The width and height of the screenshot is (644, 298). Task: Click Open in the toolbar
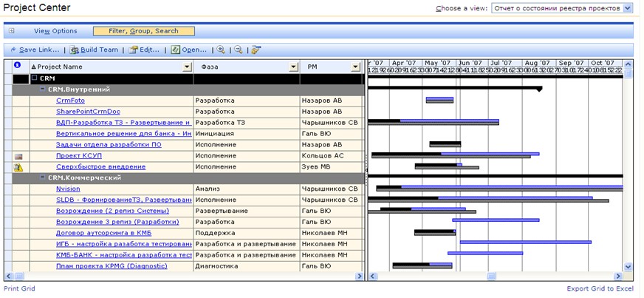tap(188, 50)
